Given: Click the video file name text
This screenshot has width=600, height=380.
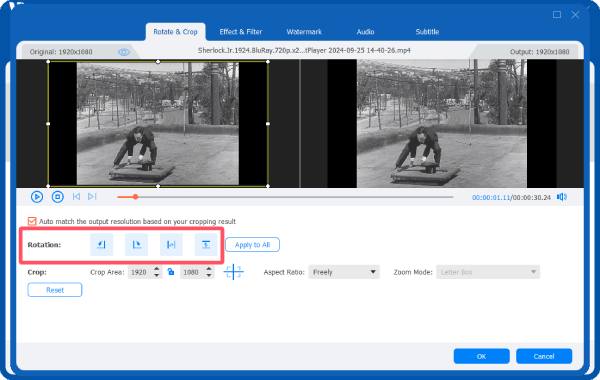Looking at the screenshot, I should pyautogui.click(x=304, y=50).
